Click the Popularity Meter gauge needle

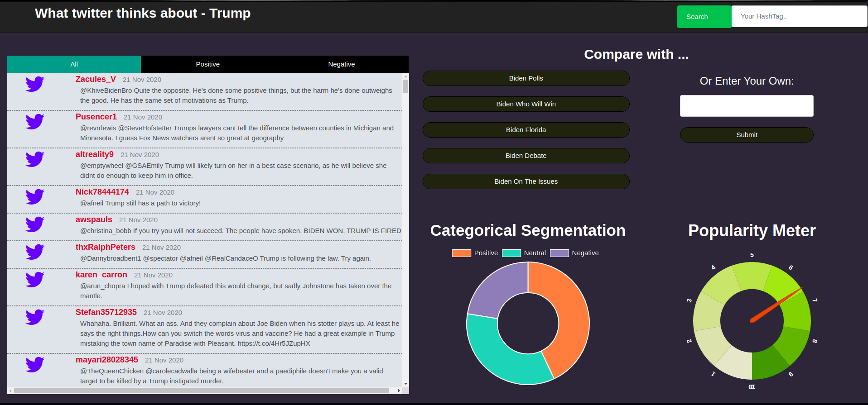click(x=776, y=305)
